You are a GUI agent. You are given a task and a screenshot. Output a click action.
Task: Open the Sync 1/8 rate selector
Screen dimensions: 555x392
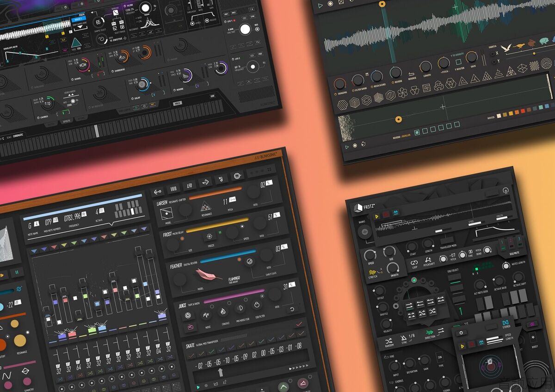click(x=412, y=336)
